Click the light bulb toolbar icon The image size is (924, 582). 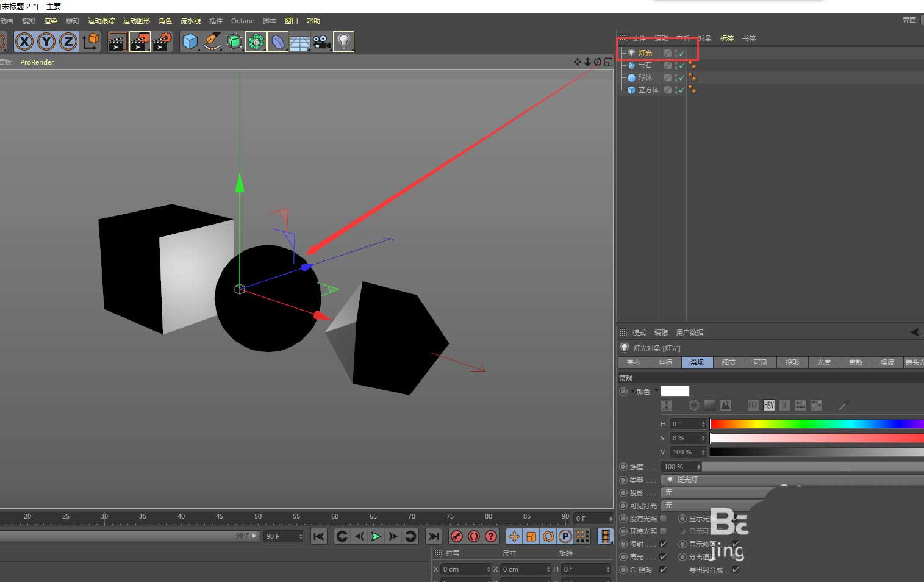(343, 41)
